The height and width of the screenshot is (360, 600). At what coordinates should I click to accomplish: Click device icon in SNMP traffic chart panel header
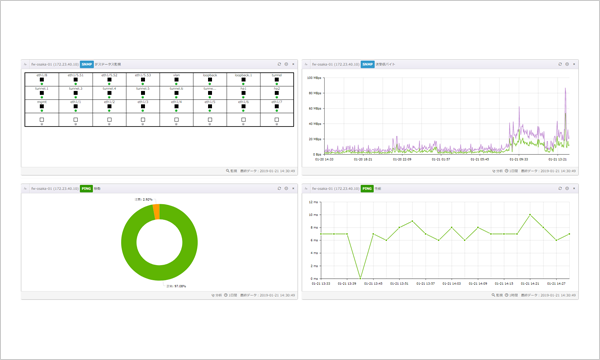[307, 64]
